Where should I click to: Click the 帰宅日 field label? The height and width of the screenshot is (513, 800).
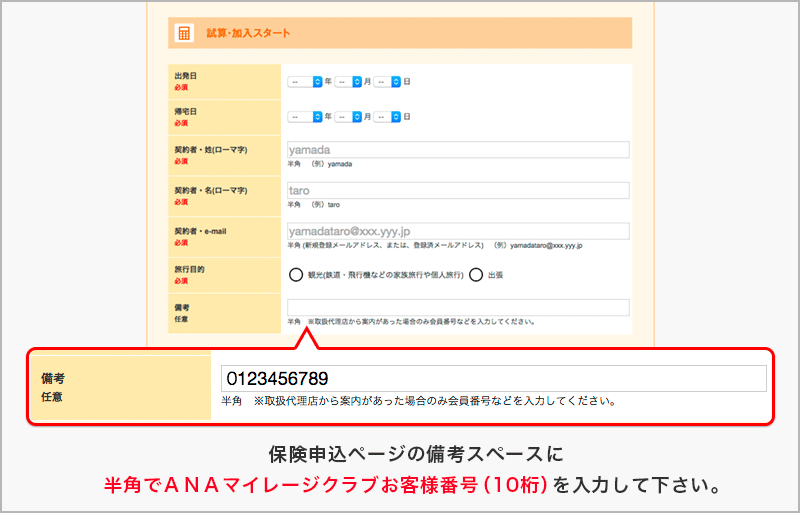coord(186,112)
